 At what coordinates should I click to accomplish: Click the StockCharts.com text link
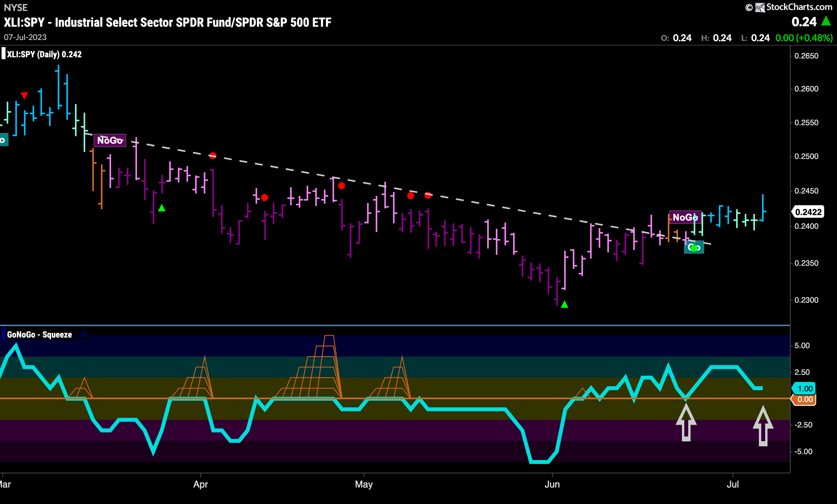click(799, 7)
